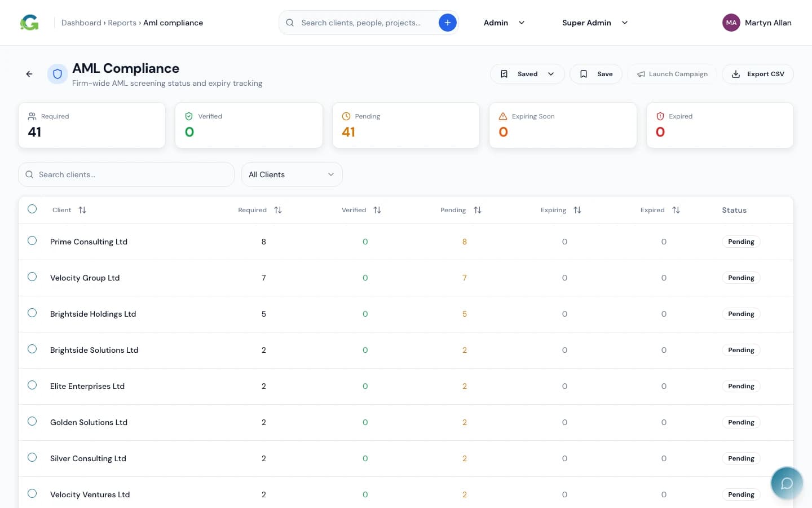Select the Brightside Holdings Ltd row checkbox

point(32,313)
